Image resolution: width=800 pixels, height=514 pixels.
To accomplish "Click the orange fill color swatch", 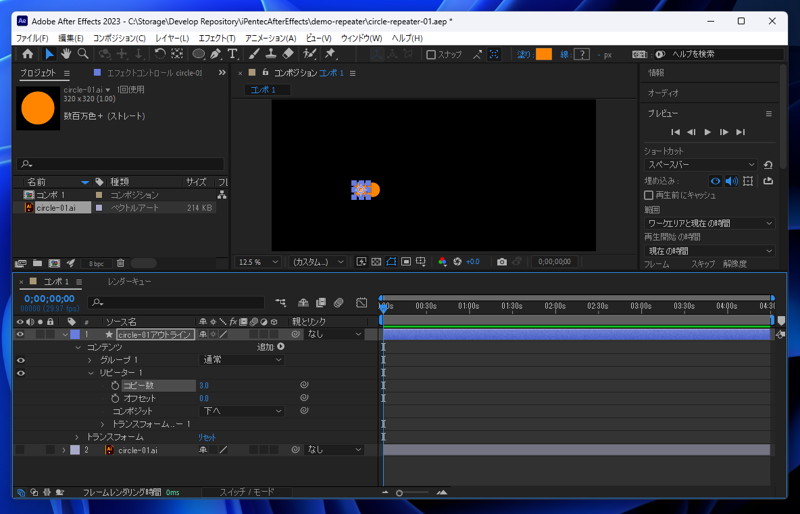I will click(x=543, y=55).
